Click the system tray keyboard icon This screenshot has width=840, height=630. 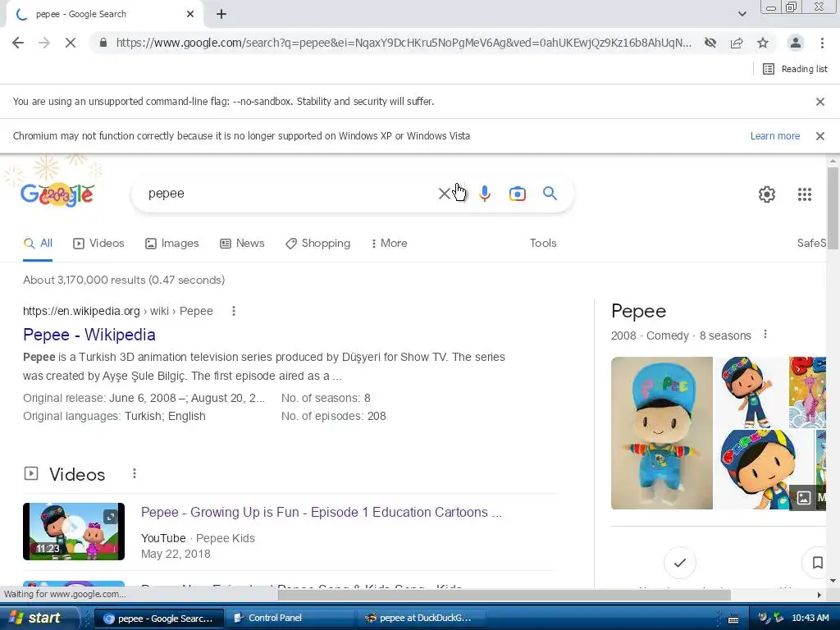pyautogui.click(x=733, y=619)
